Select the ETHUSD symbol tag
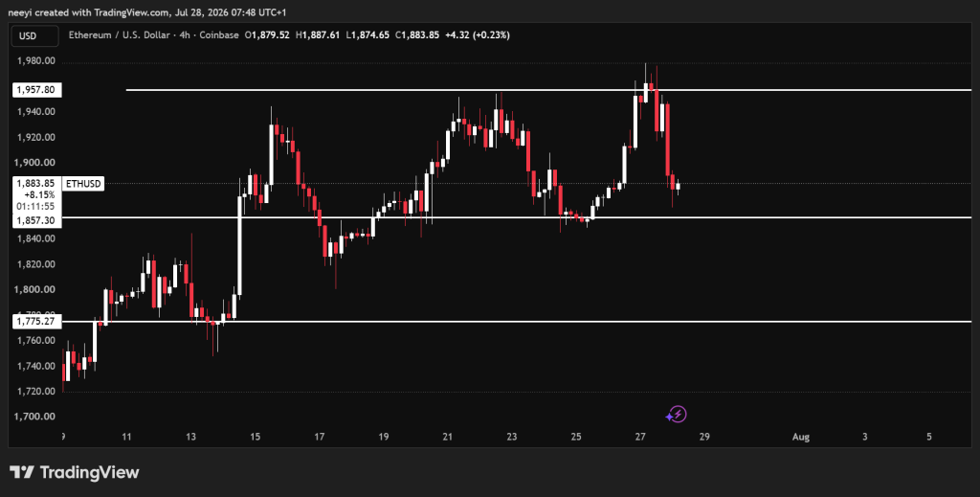The height and width of the screenshot is (497, 980). (x=82, y=184)
